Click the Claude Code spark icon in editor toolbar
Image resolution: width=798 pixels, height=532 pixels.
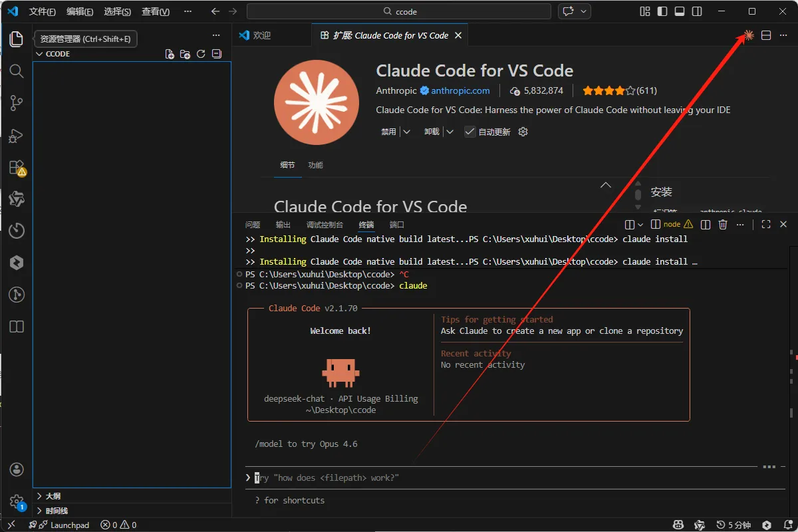(x=749, y=35)
